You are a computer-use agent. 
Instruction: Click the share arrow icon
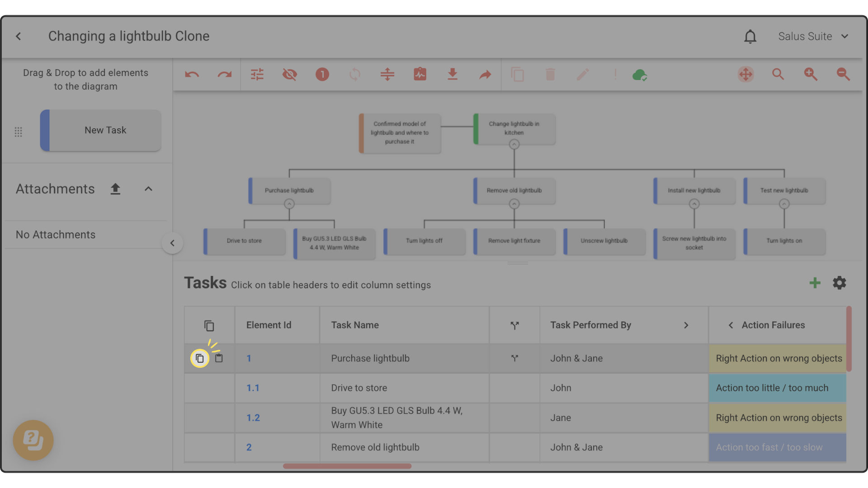(x=485, y=75)
